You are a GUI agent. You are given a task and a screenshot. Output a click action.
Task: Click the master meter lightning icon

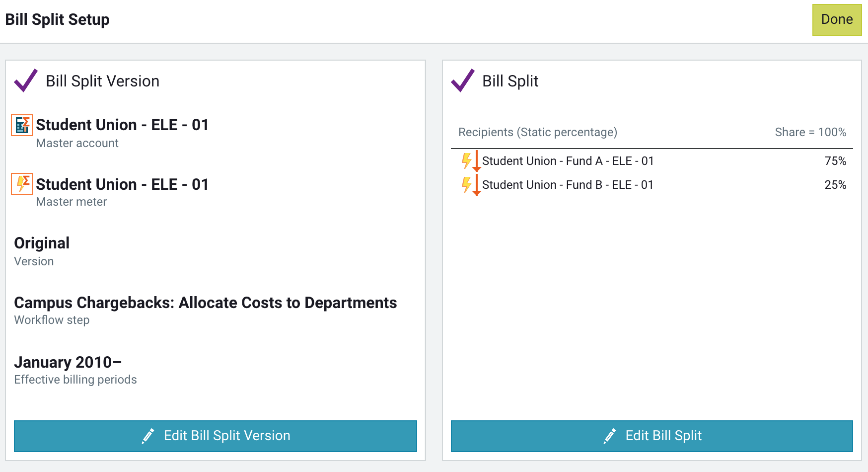22,184
